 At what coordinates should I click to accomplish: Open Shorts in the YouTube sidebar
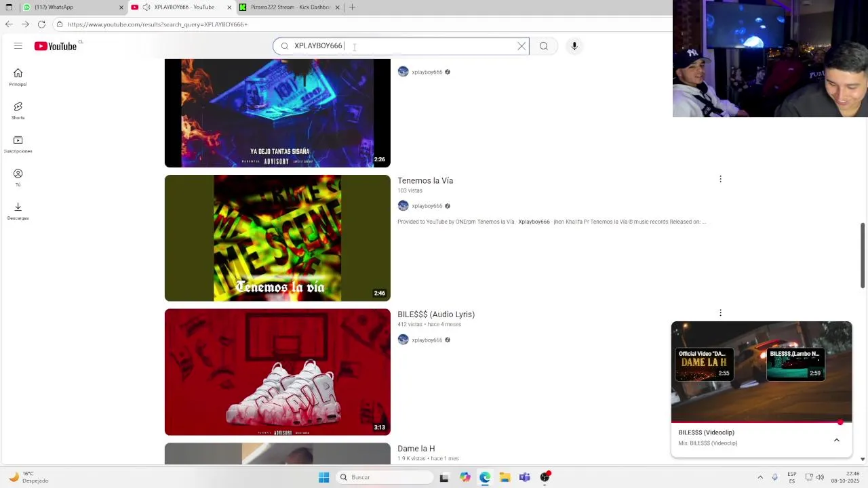click(x=18, y=110)
